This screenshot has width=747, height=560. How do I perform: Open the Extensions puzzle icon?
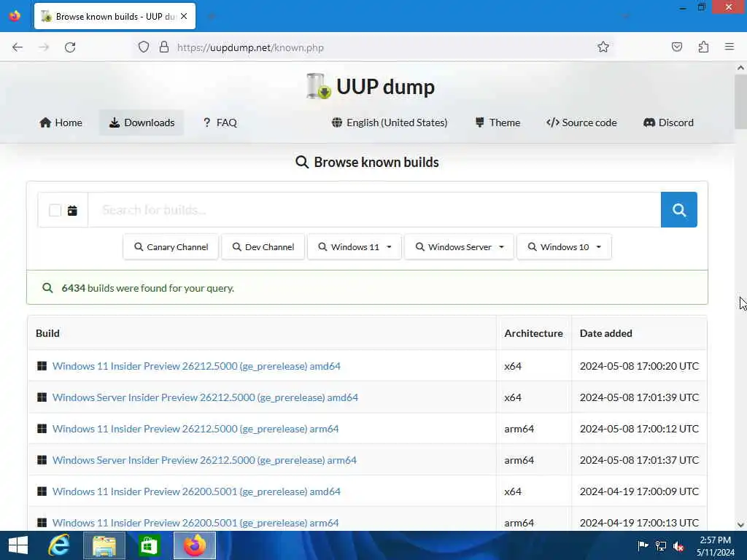tap(703, 47)
